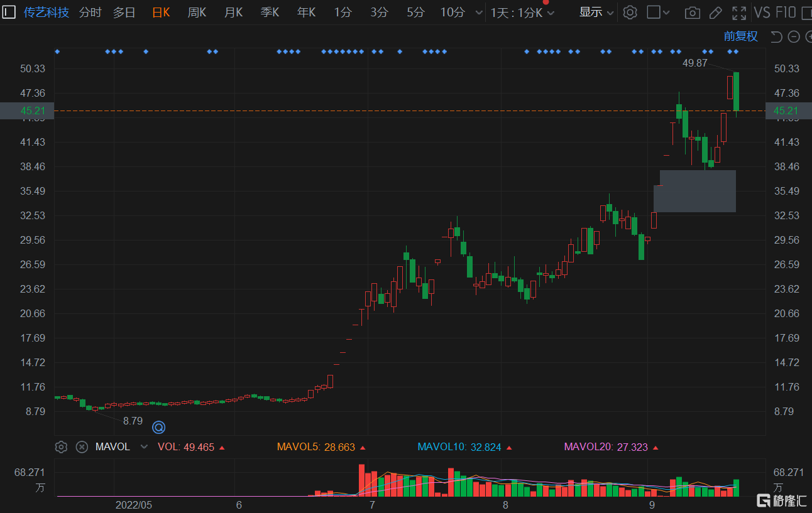
Task: Toggle the left sidebar panel icon
Action: pos(9,12)
